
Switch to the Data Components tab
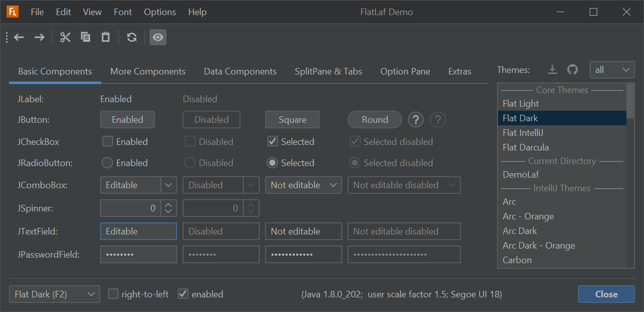[240, 71]
